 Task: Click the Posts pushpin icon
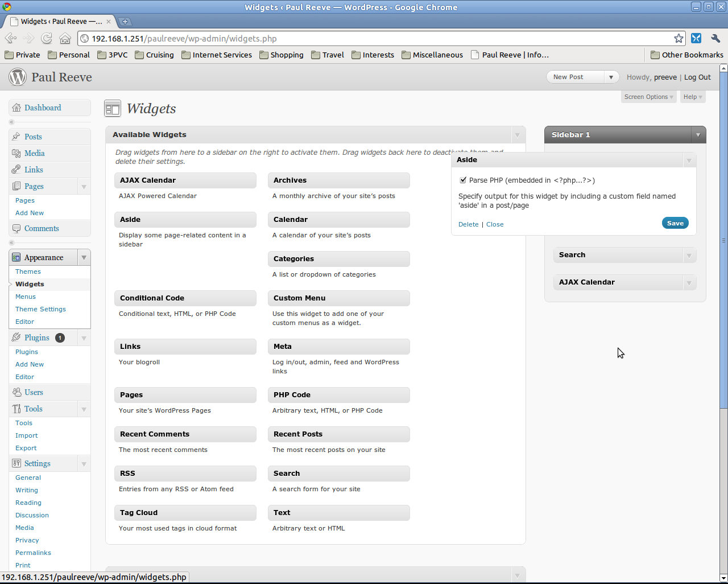(16, 137)
